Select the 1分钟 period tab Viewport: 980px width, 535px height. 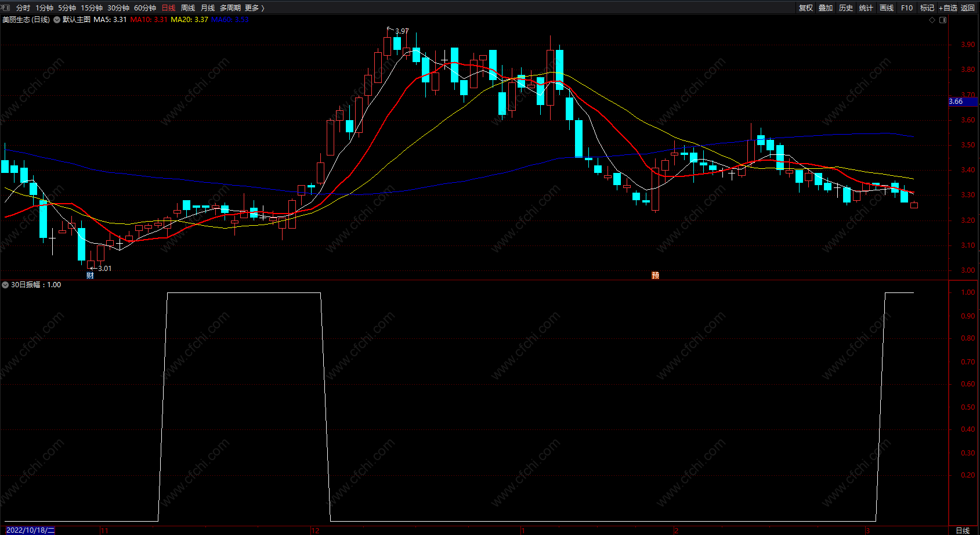pyautogui.click(x=45, y=8)
